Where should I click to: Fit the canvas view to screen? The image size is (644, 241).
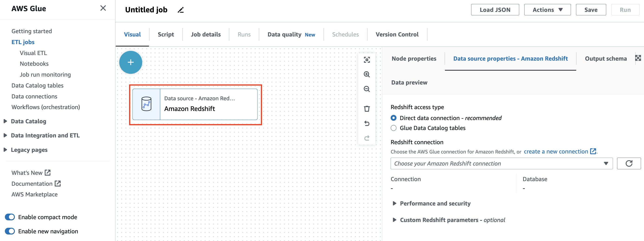pos(367,60)
